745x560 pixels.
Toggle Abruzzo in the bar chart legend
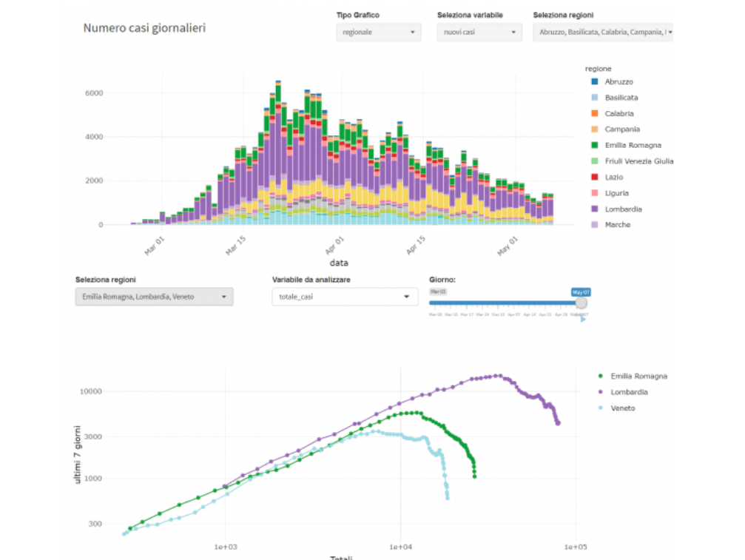click(618, 82)
